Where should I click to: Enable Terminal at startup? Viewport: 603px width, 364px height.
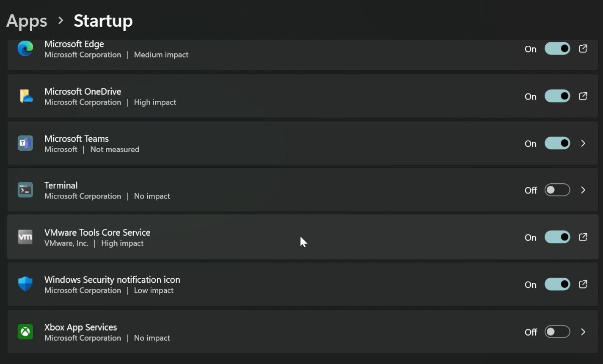[557, 190]
